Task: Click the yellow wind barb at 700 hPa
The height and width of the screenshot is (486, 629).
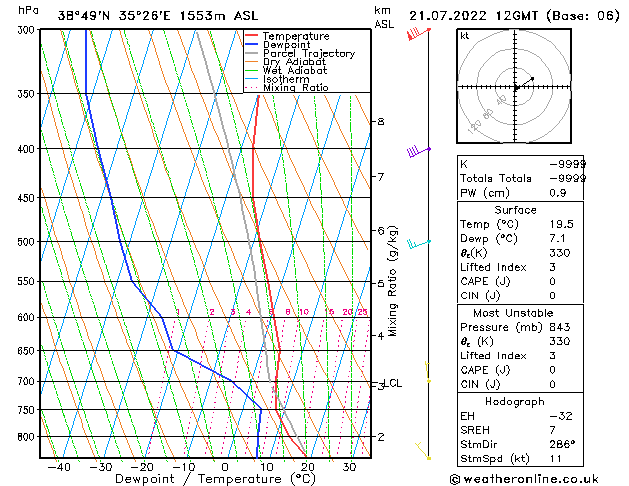Action: (x=428, y=372)
